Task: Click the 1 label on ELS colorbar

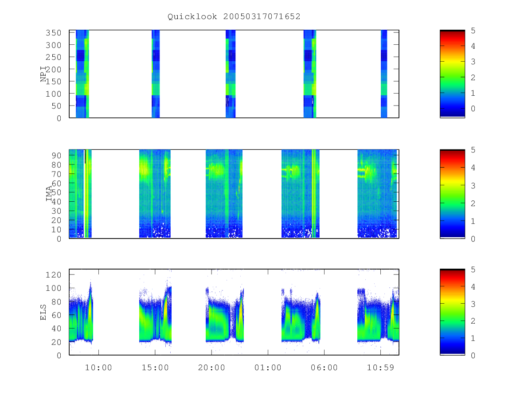Action: (x=473, y=338)
